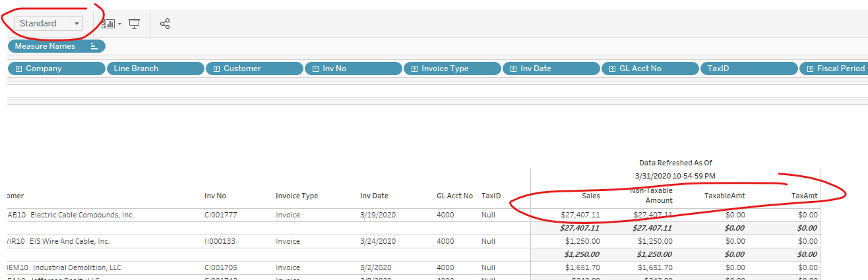The image size is (868, 280).
Task: Click the Presentation Mode icon
Action: [135, 24]
